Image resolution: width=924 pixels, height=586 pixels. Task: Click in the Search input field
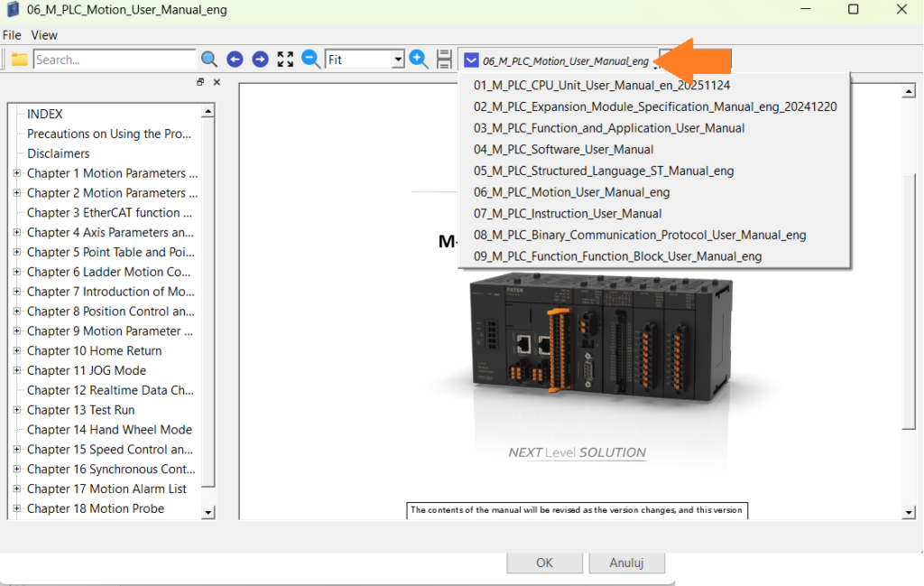pyautogui.click(x=115, y=60)
